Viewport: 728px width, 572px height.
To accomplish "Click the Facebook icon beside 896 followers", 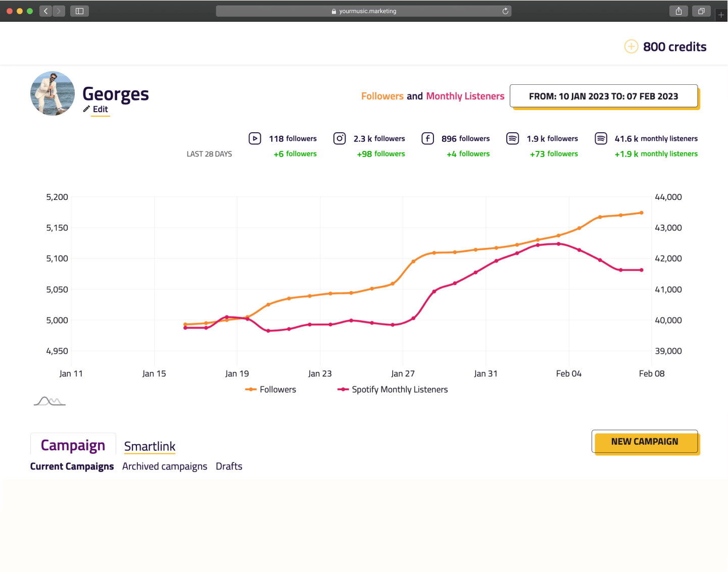I will (427, 138).
